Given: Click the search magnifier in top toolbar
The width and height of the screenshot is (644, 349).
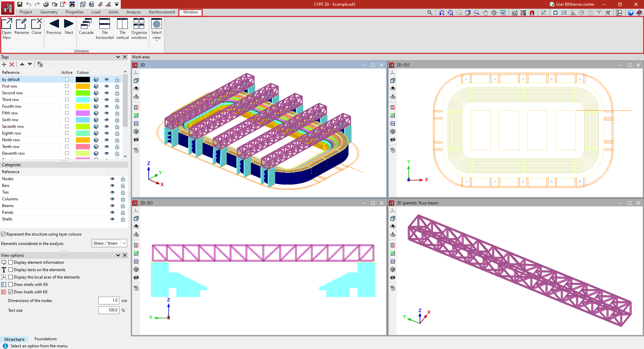Looking at the screenshot, I should point(430,13).
